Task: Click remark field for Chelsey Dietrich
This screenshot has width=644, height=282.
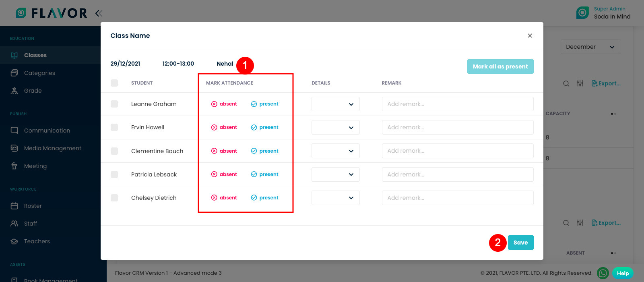Action: point(458,198)
